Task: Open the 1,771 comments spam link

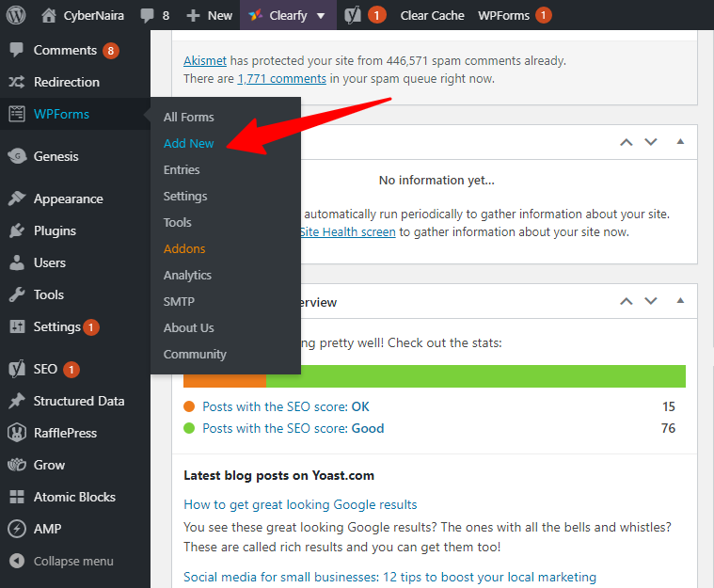Action: click(x=282, y=79)
